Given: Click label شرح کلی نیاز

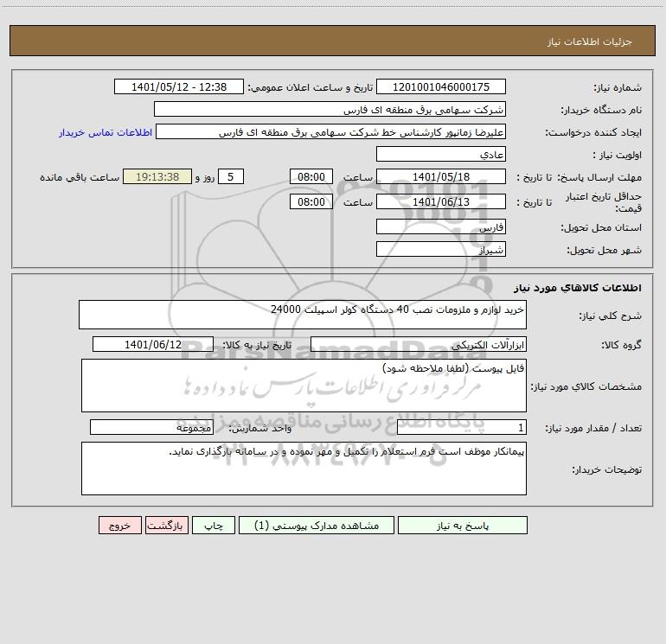Looking at the screenshot, I should (x=611, y=316).
